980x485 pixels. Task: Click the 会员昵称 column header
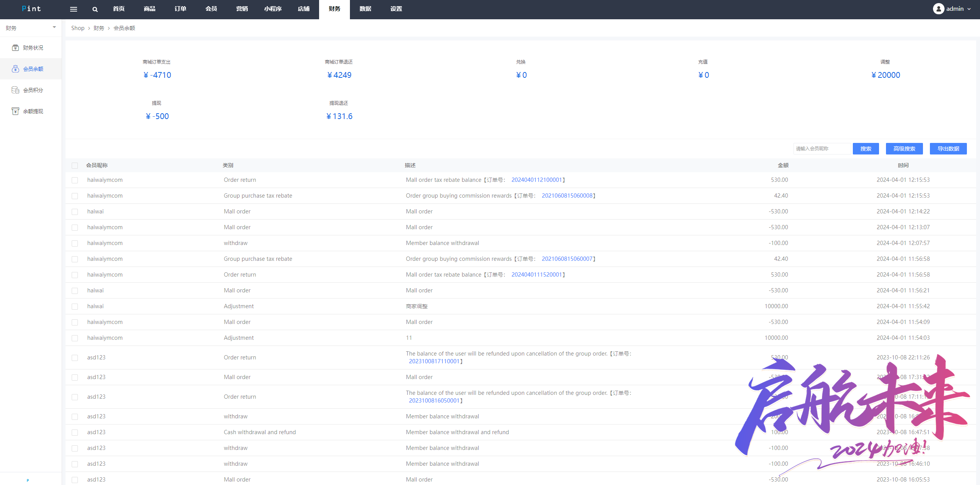97,165
